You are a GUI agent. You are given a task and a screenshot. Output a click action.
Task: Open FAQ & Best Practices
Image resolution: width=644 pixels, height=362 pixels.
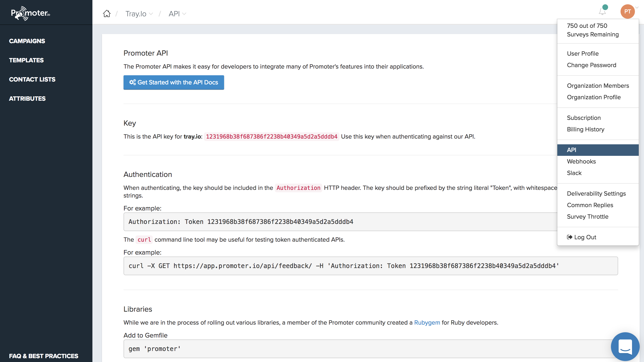point(44,356)
